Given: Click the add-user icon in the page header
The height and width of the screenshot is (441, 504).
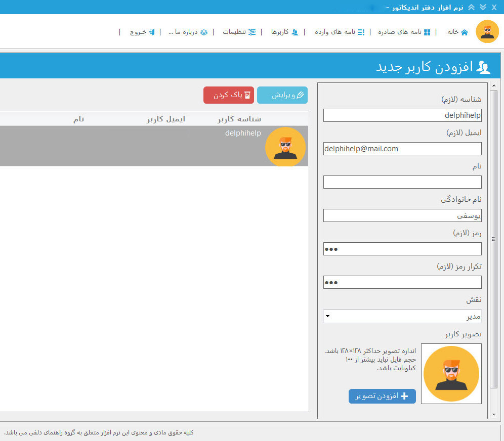Looking at the screenshot, I should tap(484, 66).
